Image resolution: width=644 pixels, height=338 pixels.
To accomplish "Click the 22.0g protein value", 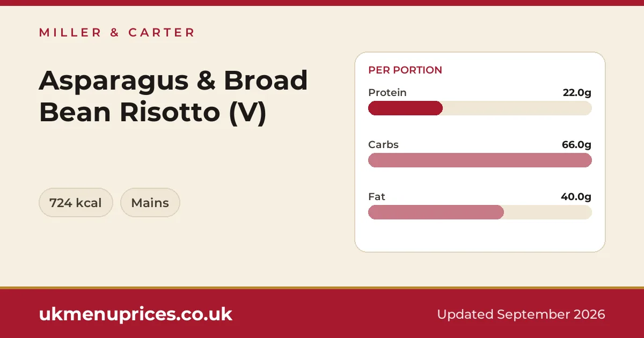I will click(x=577, y=93).
